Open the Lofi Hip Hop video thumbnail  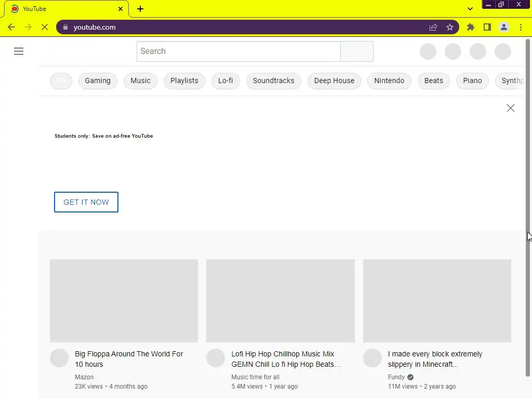281,301
